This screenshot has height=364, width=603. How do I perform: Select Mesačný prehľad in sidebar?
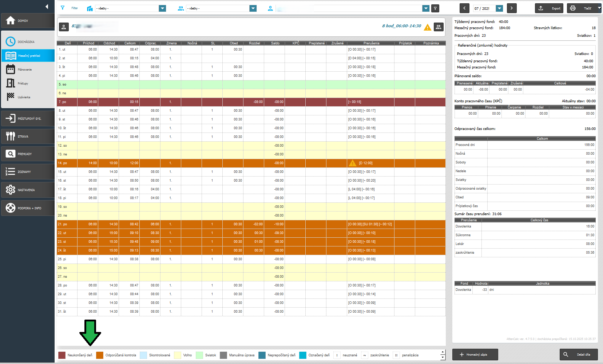pyautogui.click(x=28, y=56)
